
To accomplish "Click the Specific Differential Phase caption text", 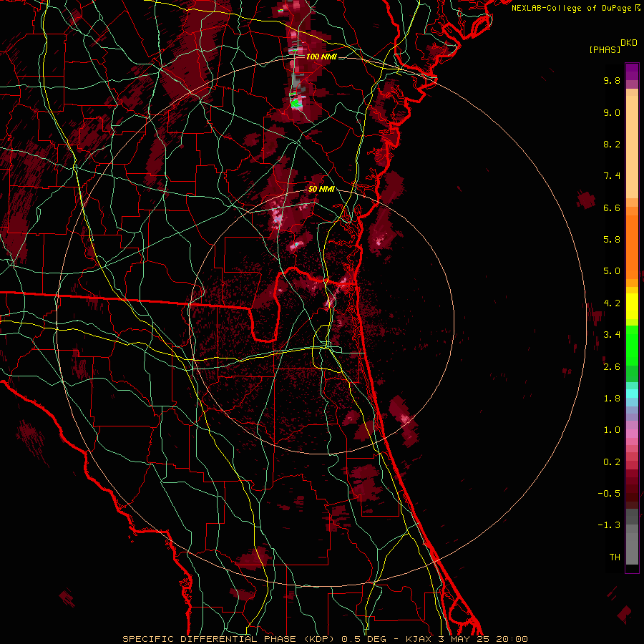I will (325, 639).
